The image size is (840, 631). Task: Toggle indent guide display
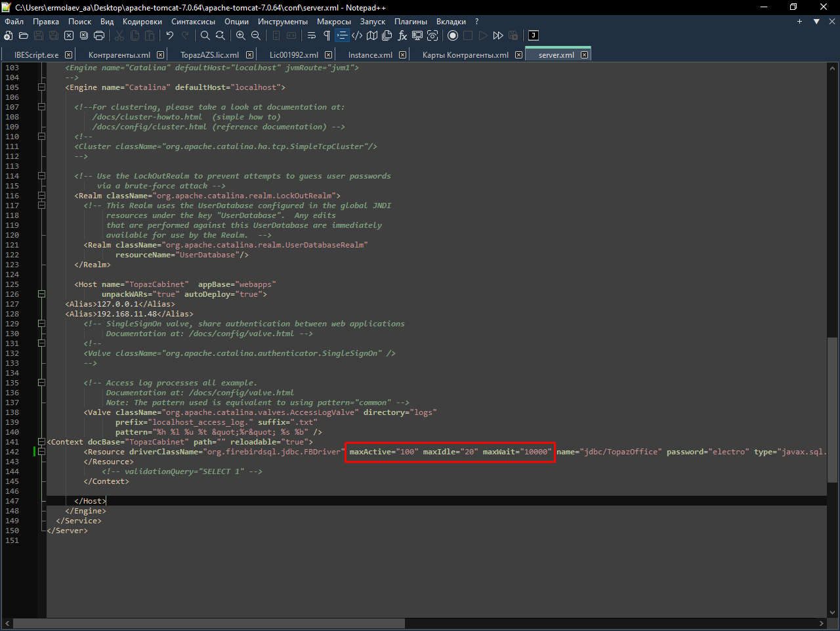(342, 35)
